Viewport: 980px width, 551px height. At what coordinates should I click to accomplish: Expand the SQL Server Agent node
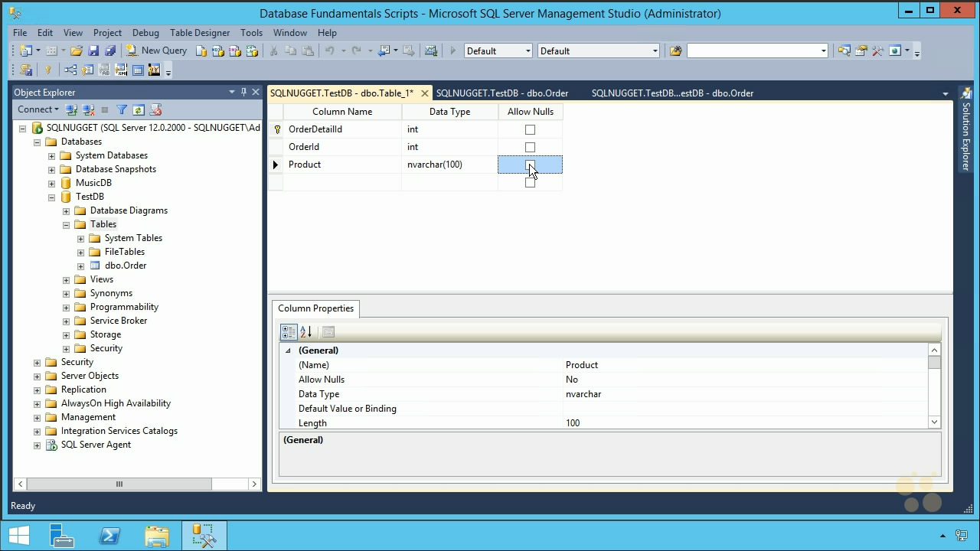37,445
